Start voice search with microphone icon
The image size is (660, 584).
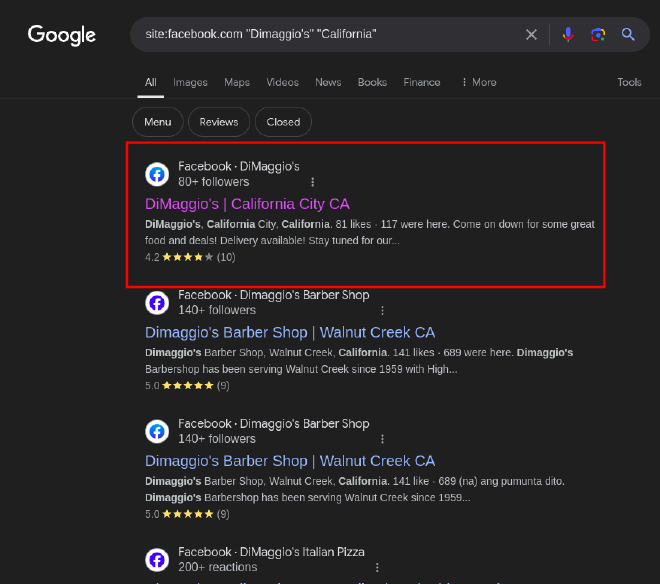(x=568, y=35)
